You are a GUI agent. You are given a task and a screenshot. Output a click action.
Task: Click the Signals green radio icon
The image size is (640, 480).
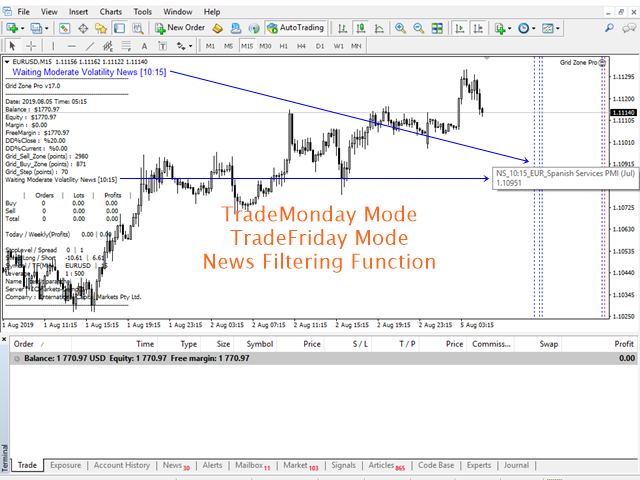pos(254,28)
